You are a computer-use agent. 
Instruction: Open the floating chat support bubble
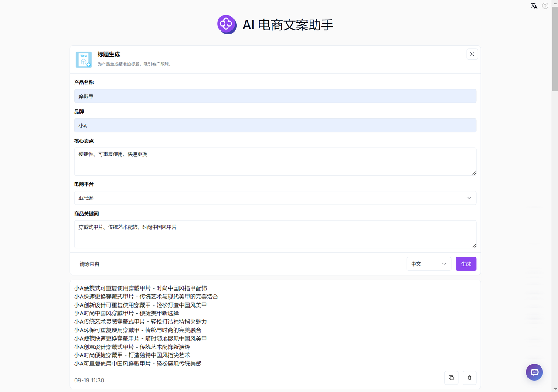(x=534, y=372)
